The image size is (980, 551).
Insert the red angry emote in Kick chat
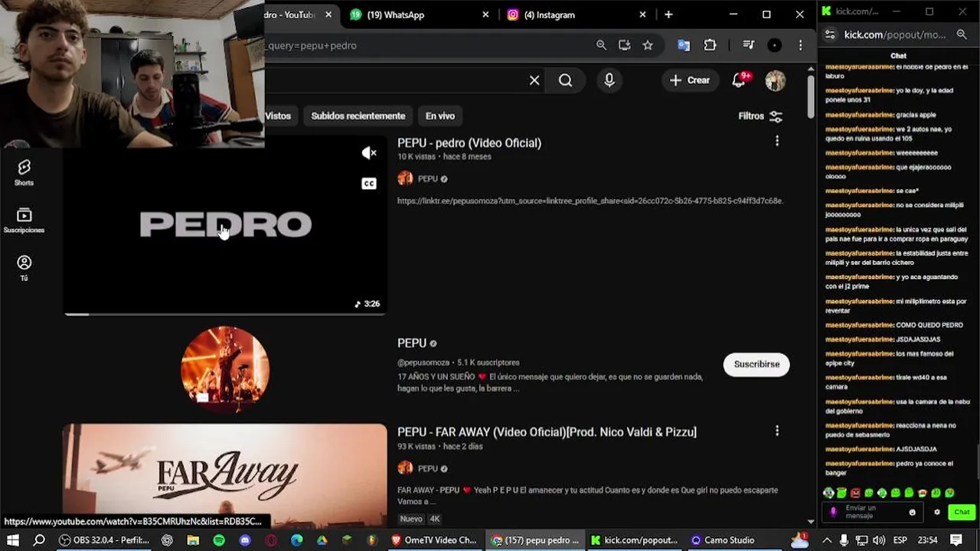[855, 493]
